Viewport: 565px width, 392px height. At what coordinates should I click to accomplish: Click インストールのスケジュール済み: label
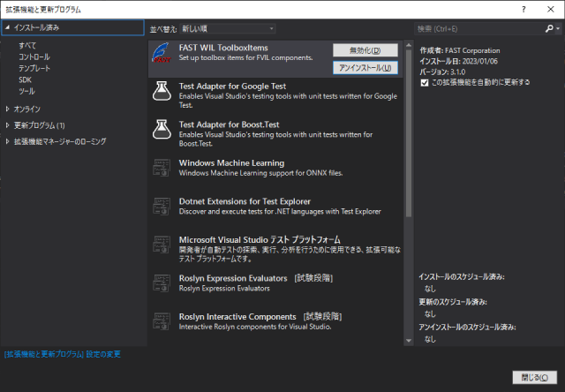[x=462, y=276]
